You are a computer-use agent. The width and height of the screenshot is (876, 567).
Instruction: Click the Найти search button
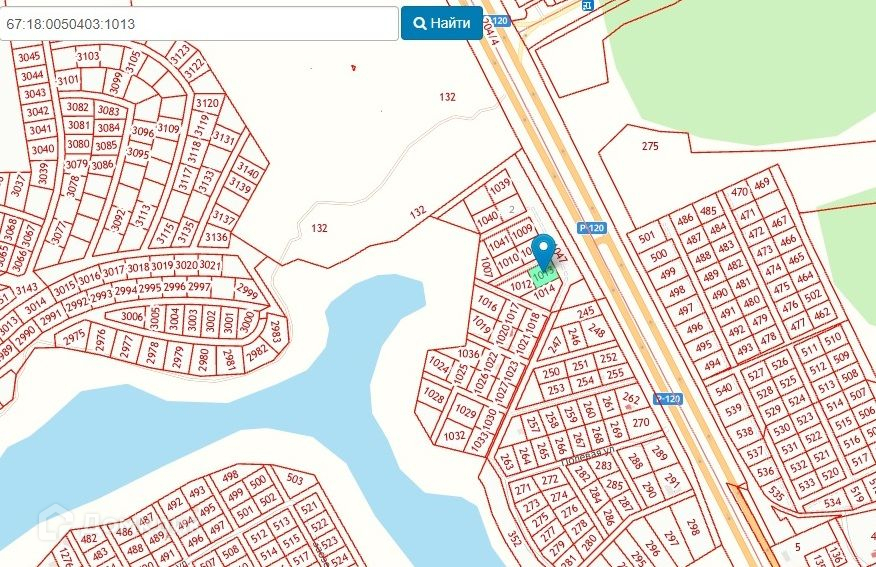441,23
